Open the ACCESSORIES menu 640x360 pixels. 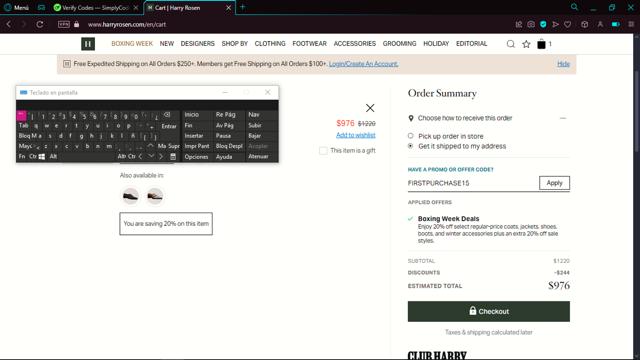[355, 44]
